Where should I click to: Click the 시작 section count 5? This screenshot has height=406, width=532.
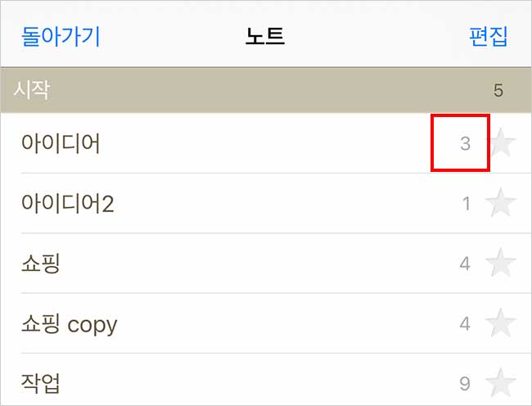[x=498, y=90]
